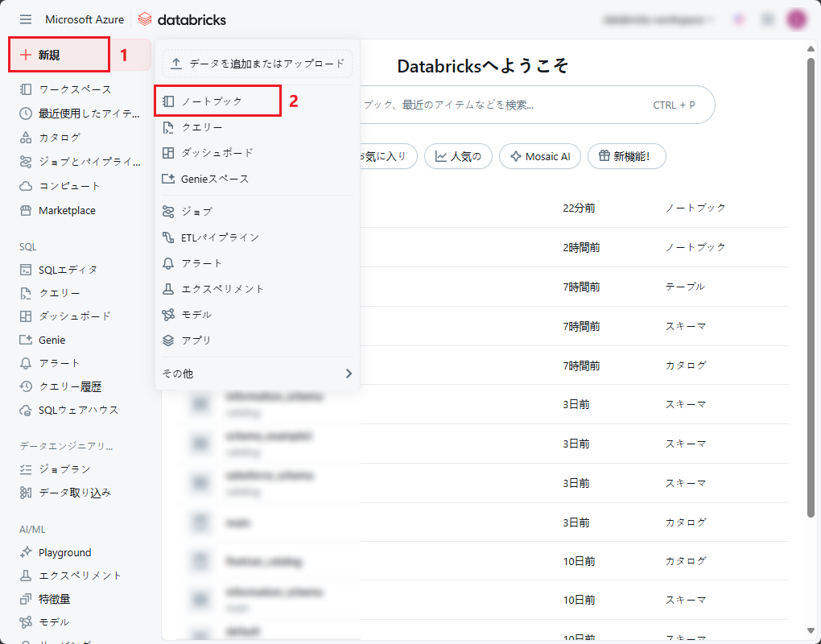Select the お気に入り filter chip
This screenshot has height=644, width=821.
(389, 156)
